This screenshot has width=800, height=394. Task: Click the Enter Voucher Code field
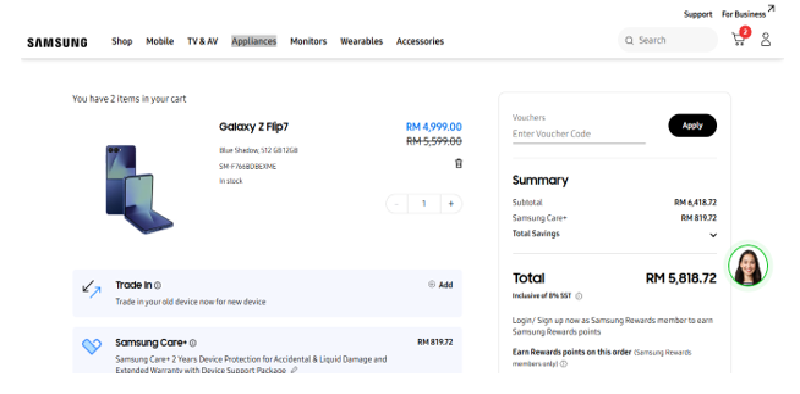[579, 134]
